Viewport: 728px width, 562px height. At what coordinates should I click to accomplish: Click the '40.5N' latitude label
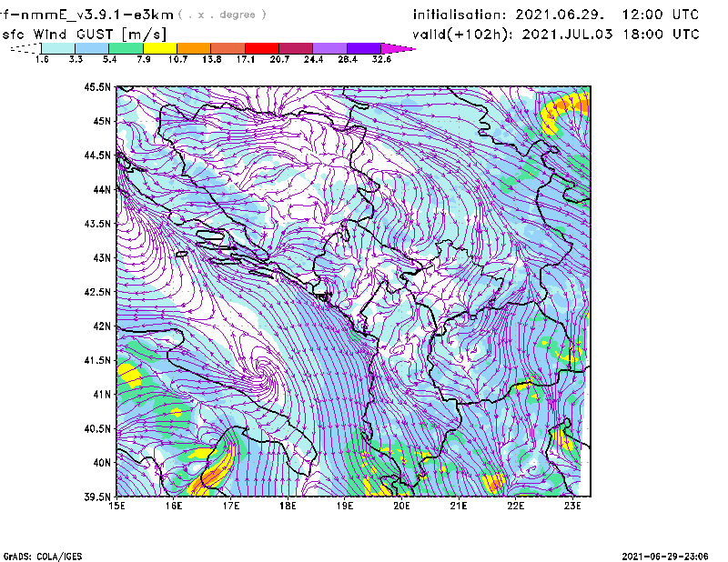(x=97, y=428)
